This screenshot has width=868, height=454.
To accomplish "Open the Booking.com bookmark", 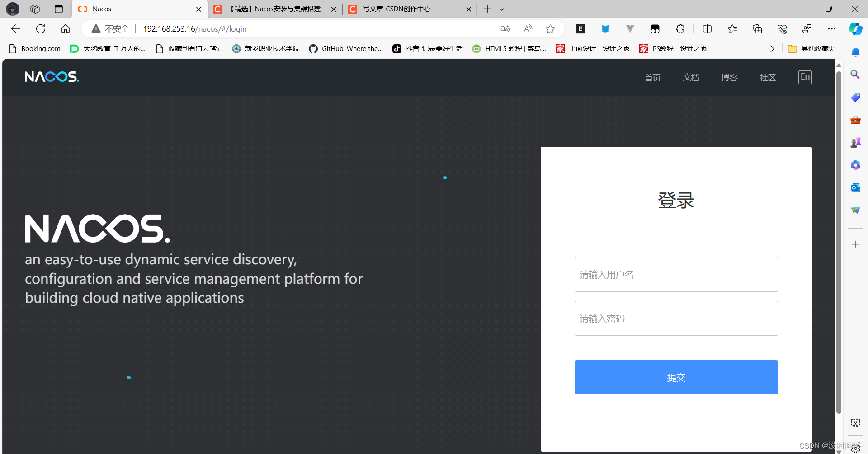I will pos(34,49).
